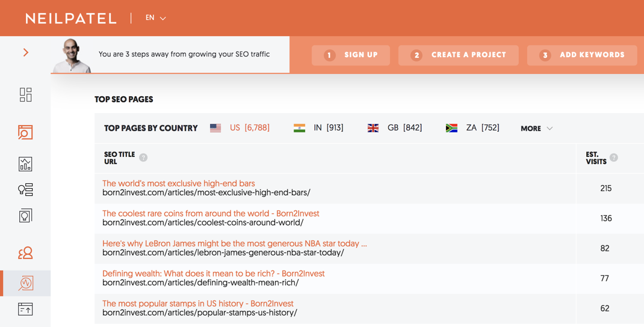This screenshot has height=327, width=644.
Task: Open 'The coolest rare coins' article link
Action: pos(211,213)
